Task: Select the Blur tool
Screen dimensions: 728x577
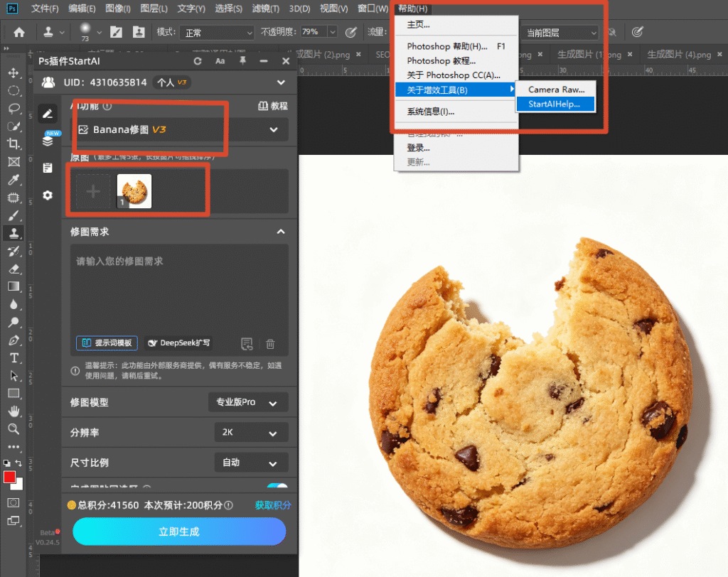Action: pyautogui.click(x=14, y=305)
